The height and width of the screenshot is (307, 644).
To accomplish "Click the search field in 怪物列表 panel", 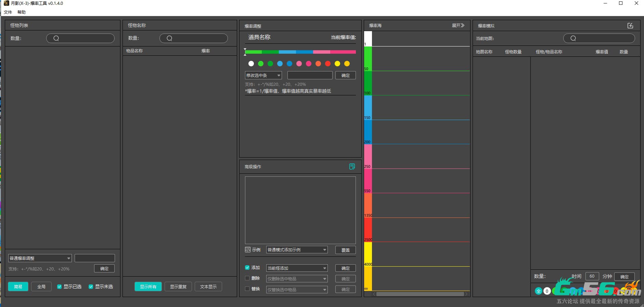I will pyautogui.click(x=80, y=38).
